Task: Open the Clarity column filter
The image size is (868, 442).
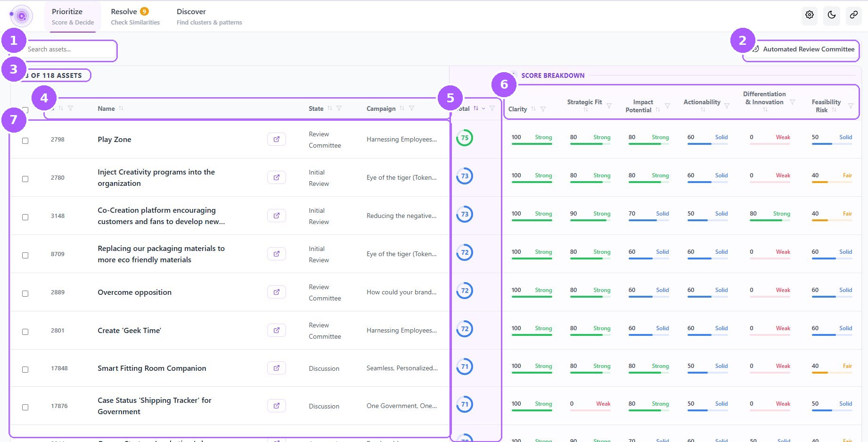Action: (543, 109)
